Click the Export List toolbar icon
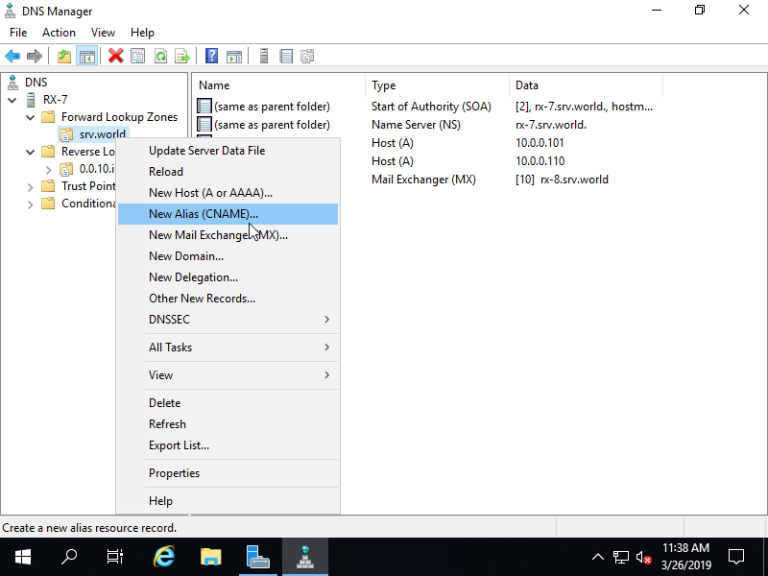This screenshot has width=768, height=576. coord(182,56)
